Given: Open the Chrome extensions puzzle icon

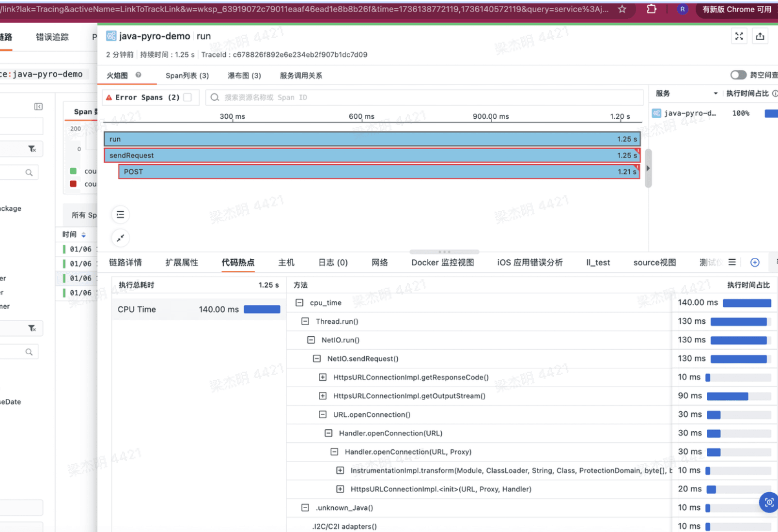Looking at the screenshot, I should 652,9.
